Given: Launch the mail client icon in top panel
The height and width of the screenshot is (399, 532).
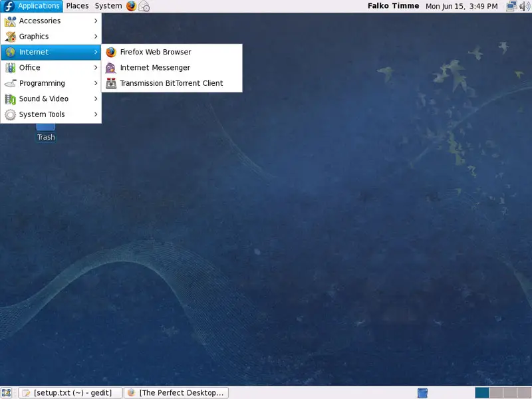Looking at the screenshot, I should (144, 6).
